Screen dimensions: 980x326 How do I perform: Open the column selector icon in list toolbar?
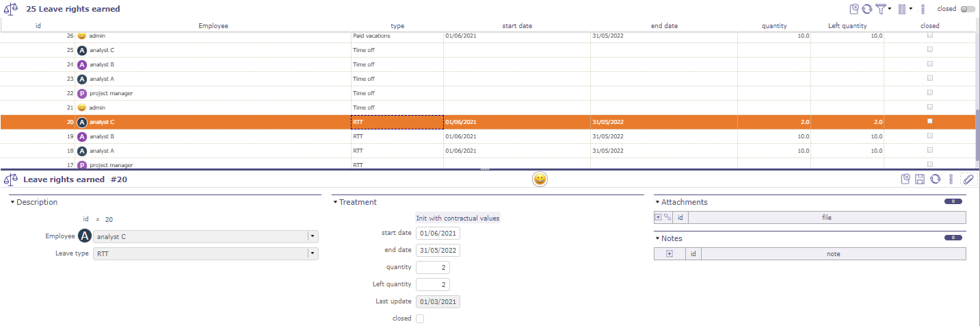901,9
